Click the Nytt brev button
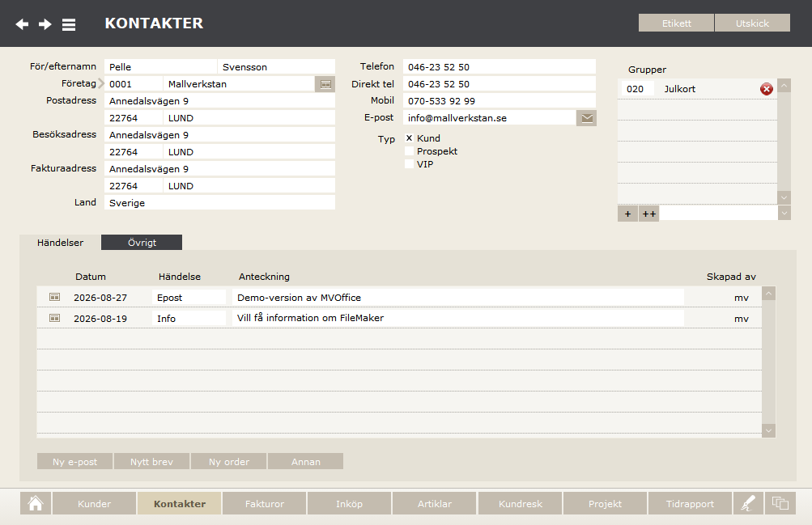812x525 pixels. [x=151, y=461]
